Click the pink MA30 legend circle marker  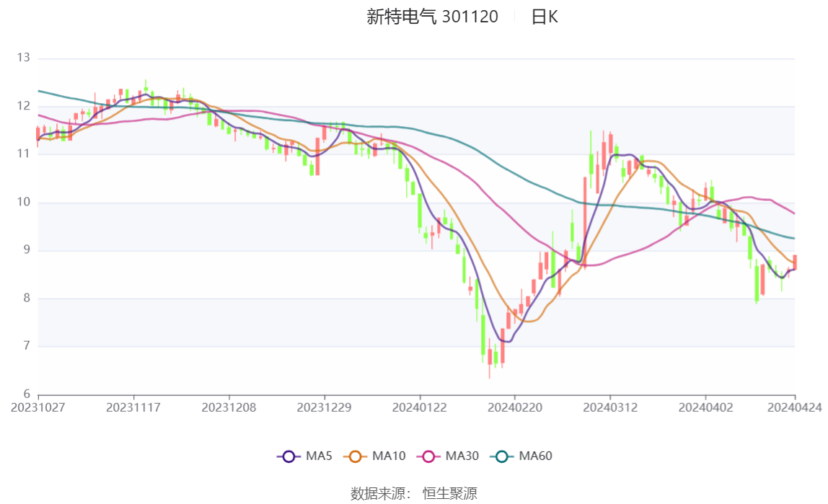(x=429, y=456)
